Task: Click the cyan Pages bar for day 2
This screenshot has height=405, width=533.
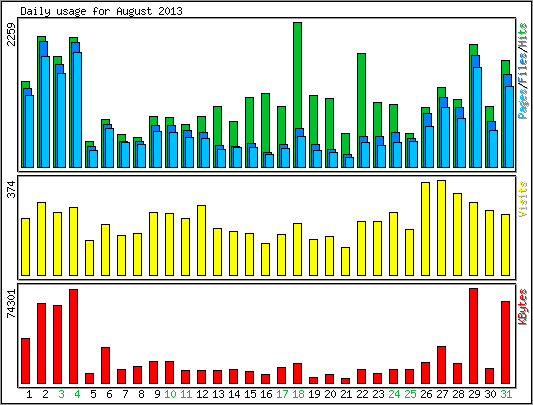Action: point(46,112)
